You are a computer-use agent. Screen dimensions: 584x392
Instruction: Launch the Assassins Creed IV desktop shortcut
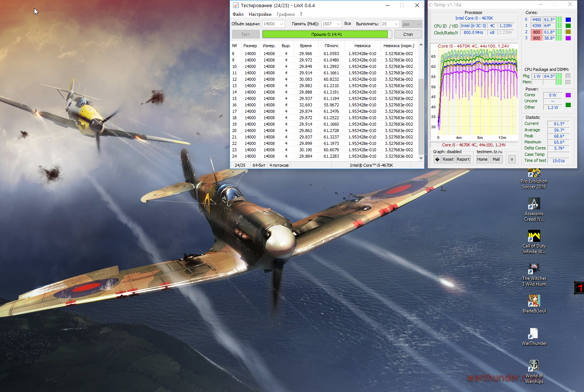point(534,209)
